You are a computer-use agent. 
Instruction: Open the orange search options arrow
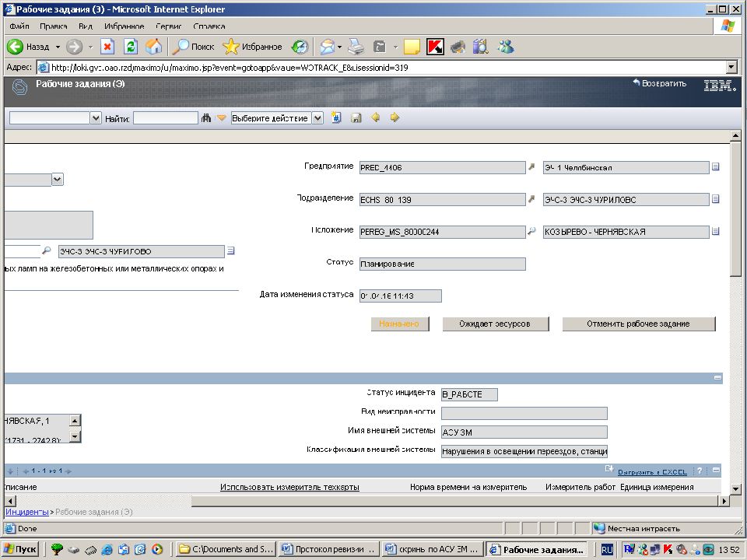(221, 117)
